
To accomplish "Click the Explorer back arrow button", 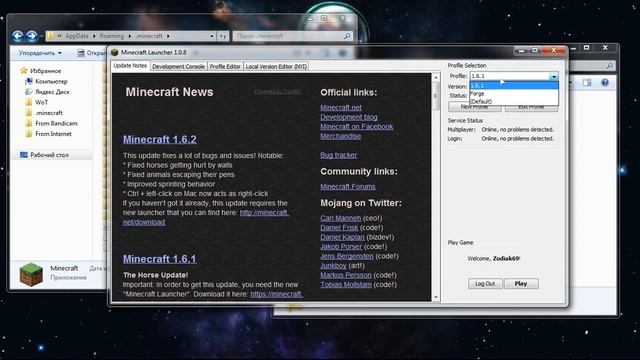I will [18, 36].
